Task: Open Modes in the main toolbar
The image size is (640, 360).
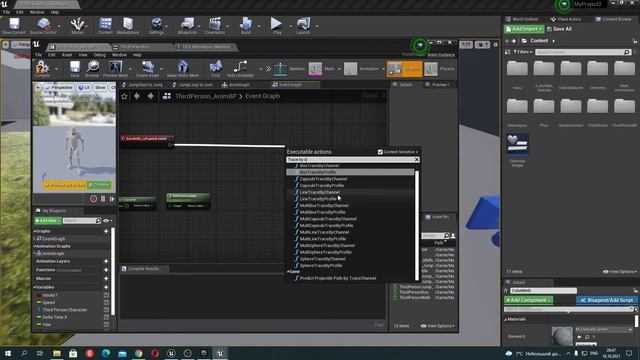Action: click(77, 26)
